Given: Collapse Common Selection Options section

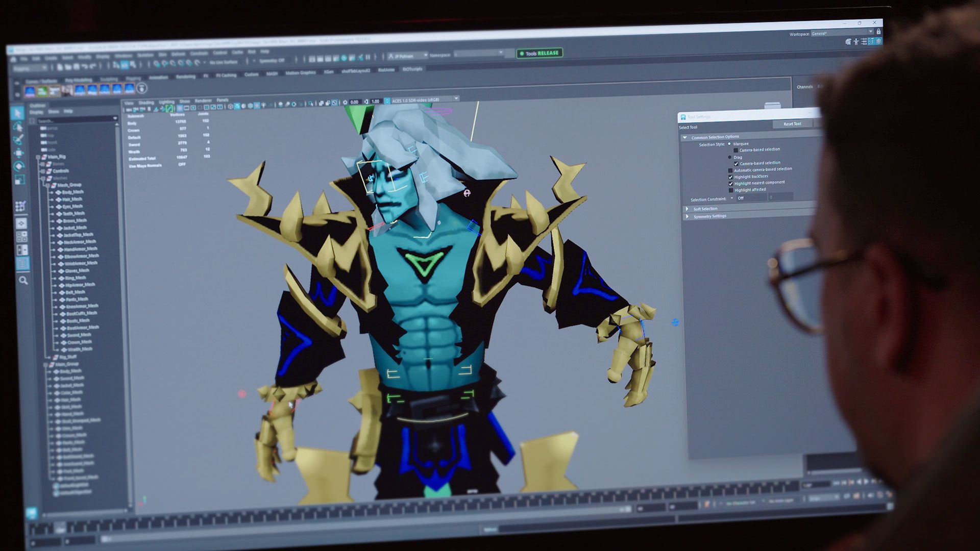Looking at the screenshot, I should coord(684,138).
